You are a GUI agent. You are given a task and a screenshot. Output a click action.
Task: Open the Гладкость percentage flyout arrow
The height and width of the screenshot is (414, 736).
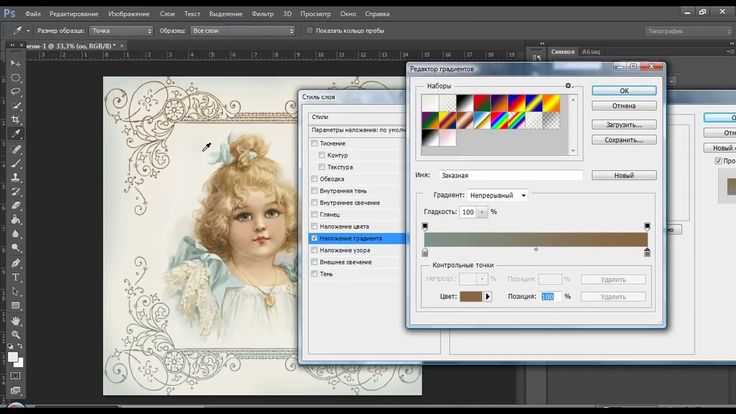(484, 212)
